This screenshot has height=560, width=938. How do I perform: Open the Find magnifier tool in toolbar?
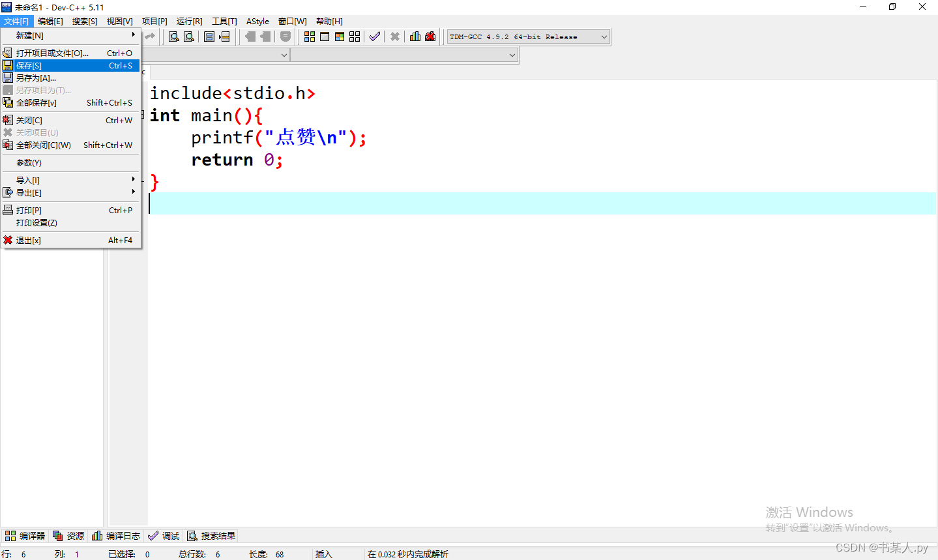click(174, 37)
